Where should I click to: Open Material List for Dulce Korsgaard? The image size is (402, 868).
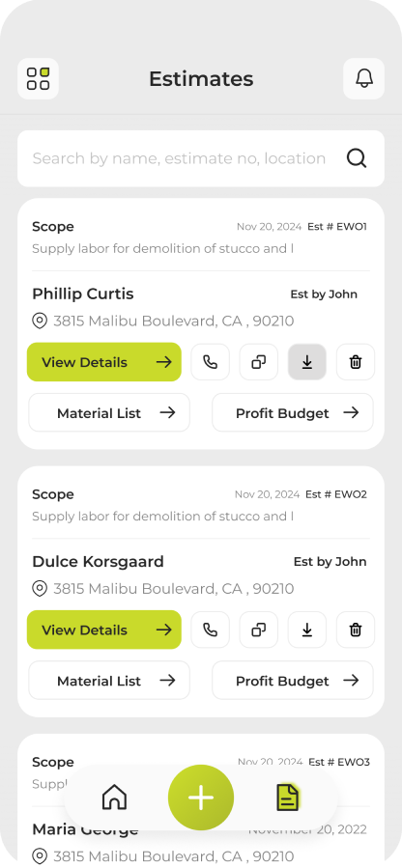coord(109,681)
